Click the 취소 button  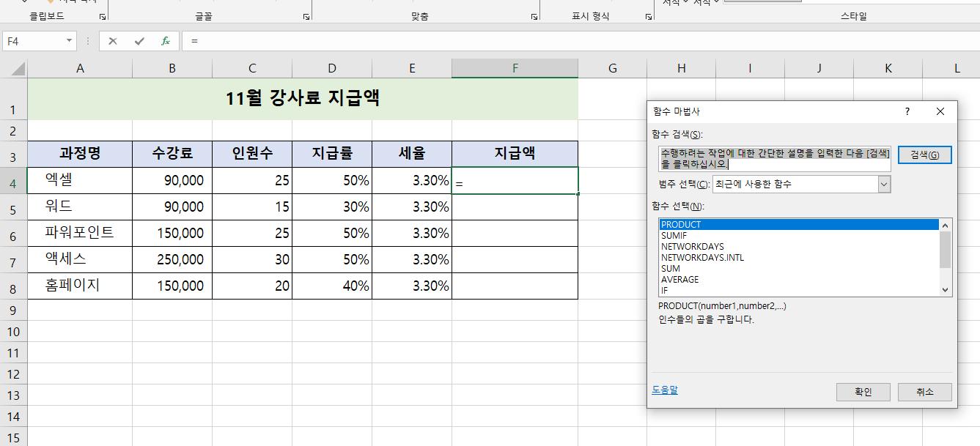tap(925, 392)
